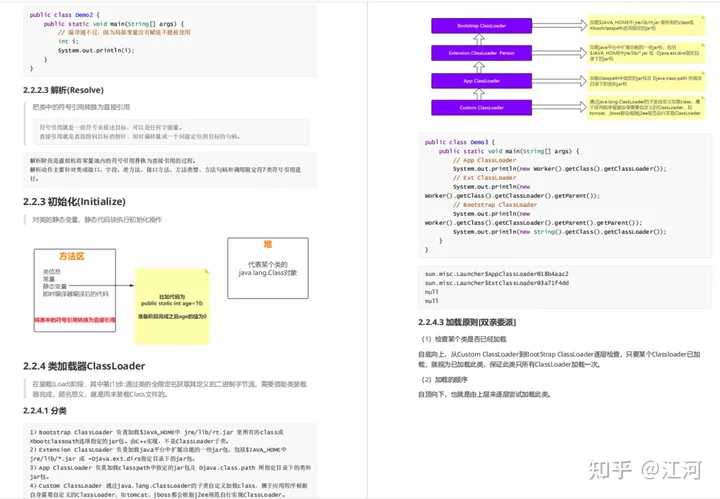Click the text "(1) 检查某个类是否已经加载"
720x499 pixels.
(464, 339)
